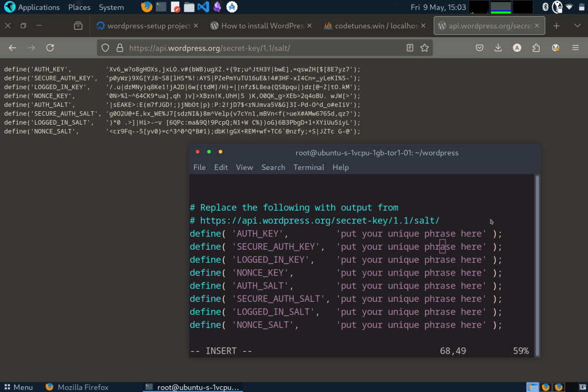Click the show desktop icon at bottom-right end
588x392 pixels.
[582, 387]
